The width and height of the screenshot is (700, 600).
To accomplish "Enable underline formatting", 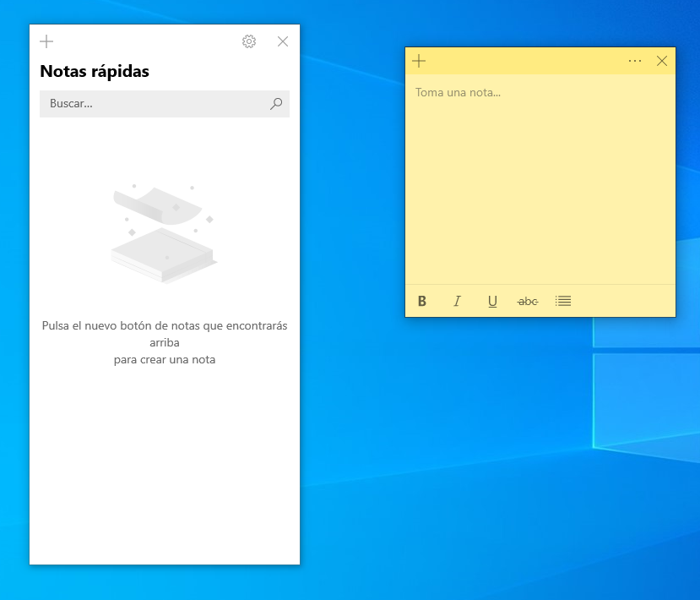I will tap(492, 301).
